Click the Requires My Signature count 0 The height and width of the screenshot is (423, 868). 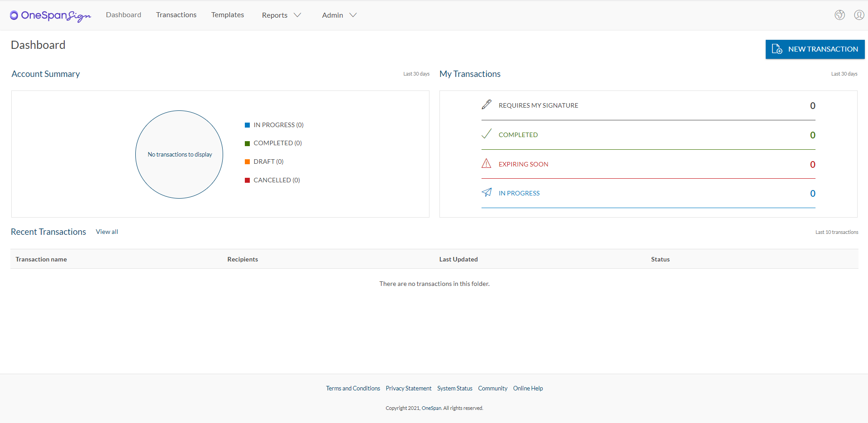[813, 106]
